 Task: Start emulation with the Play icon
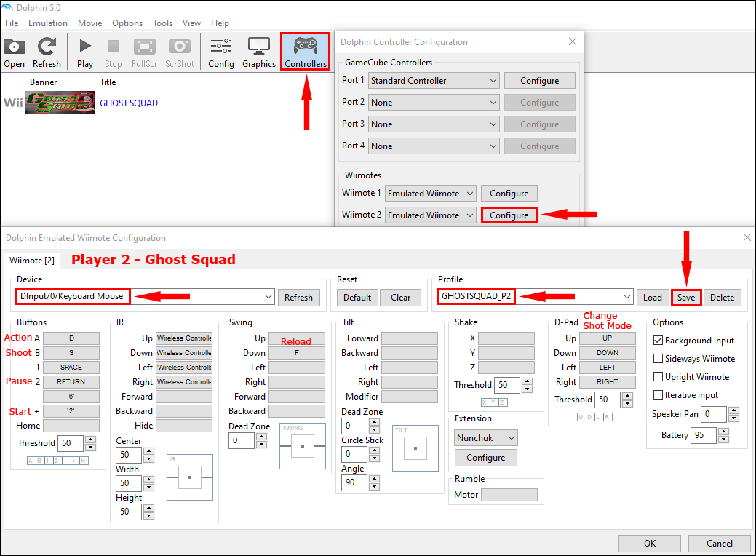(x=85, y=52)
